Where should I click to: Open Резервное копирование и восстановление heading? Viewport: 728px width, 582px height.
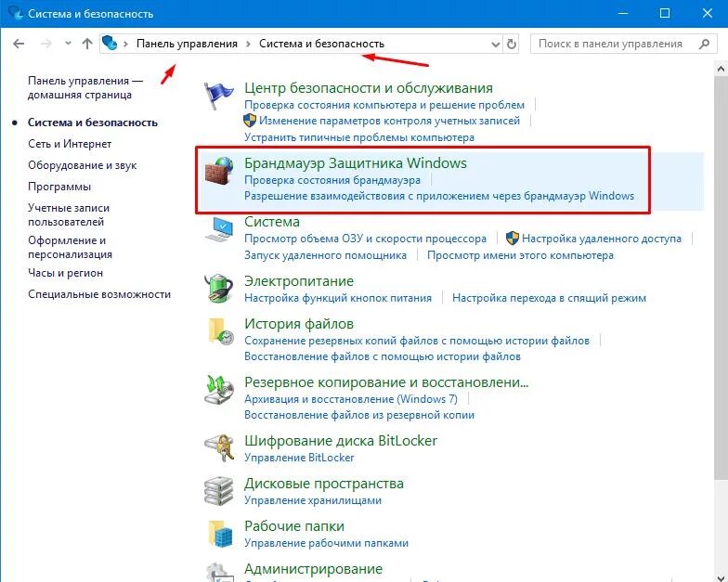[386, 382]
